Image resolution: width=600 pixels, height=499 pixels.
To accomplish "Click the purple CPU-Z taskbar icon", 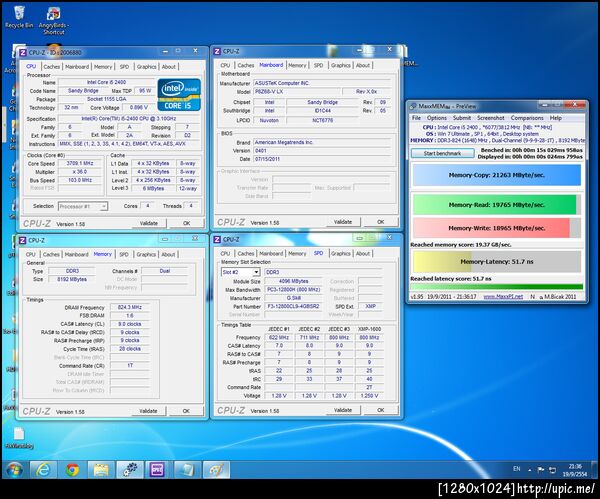I will (x=158, y=469).
